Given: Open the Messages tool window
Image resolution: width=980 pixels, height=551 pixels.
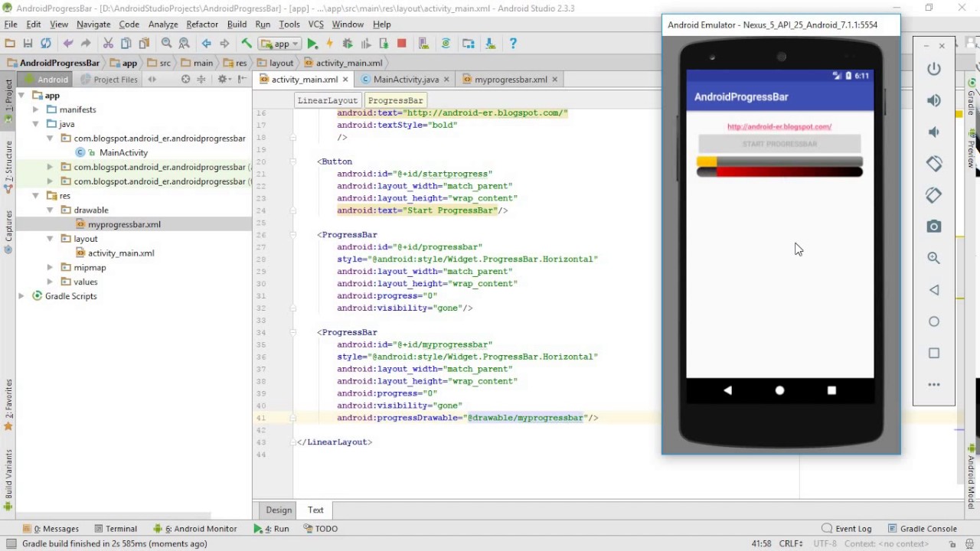Looking at the screenshot, I should pyautogui.click(x=51, y=528).
